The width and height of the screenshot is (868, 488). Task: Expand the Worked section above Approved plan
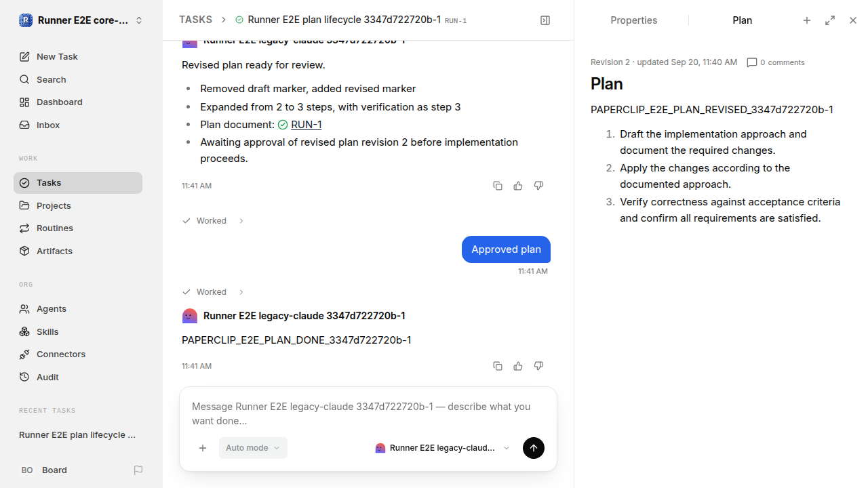coord(213,221)
